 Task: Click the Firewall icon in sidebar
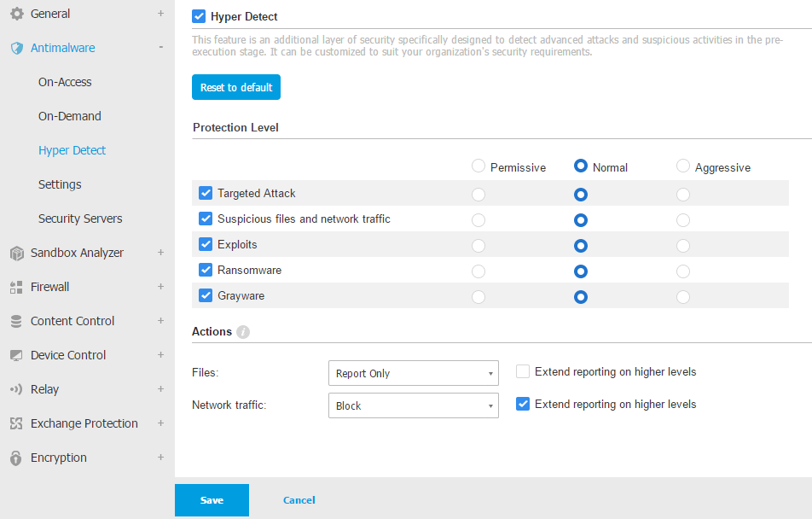(x=16, y=287)
